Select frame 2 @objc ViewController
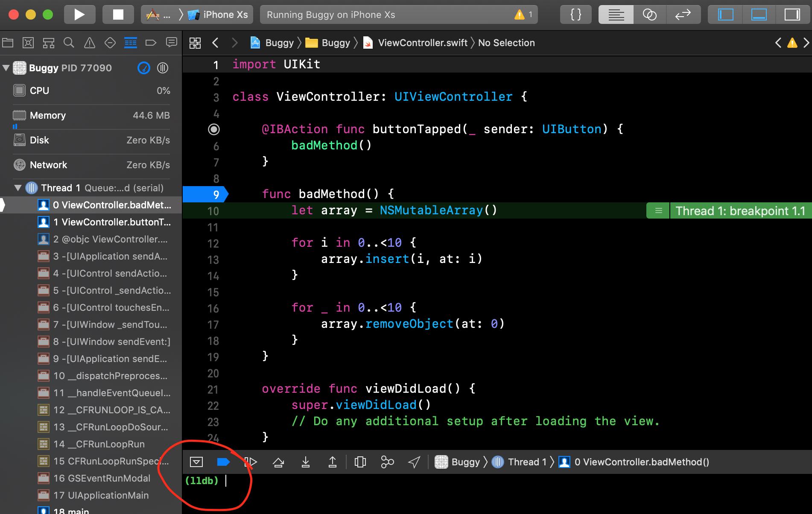 pyautogui.click(x=91, y=239)
